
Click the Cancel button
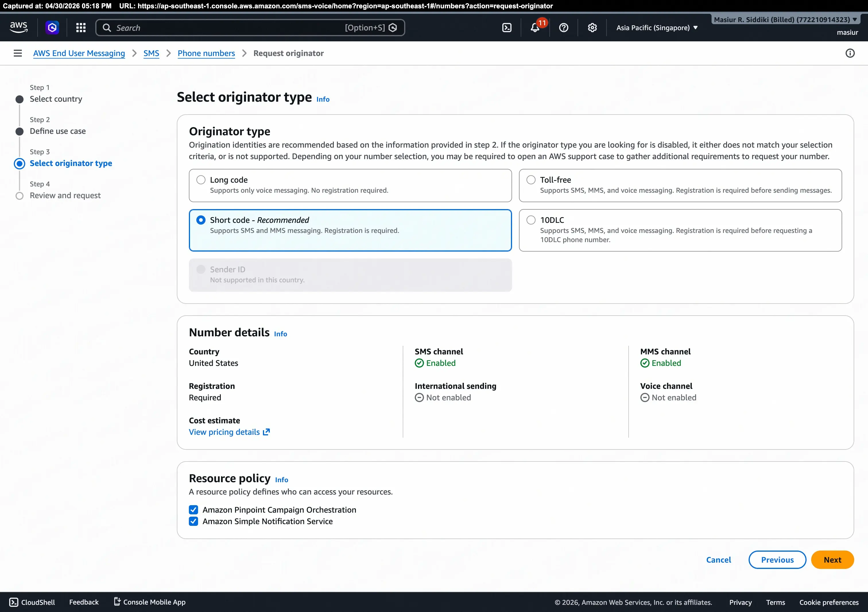(x=718, y=560)
